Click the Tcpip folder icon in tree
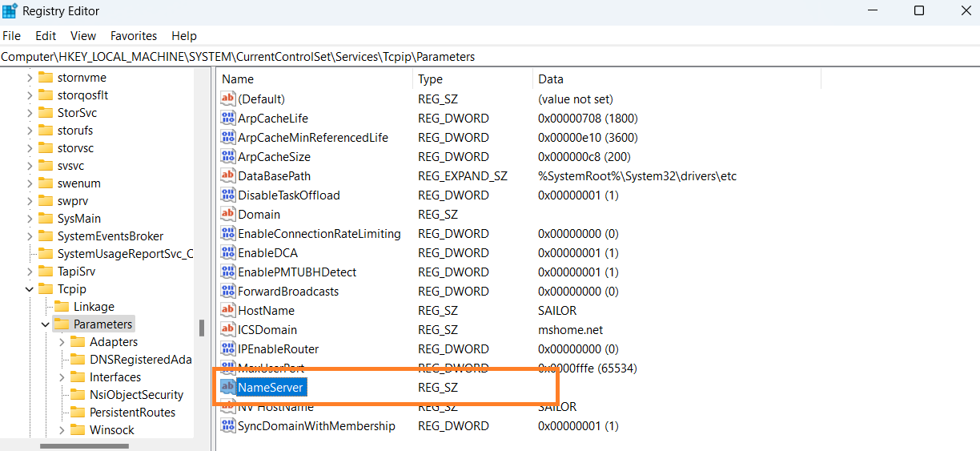 pos(46,289)
